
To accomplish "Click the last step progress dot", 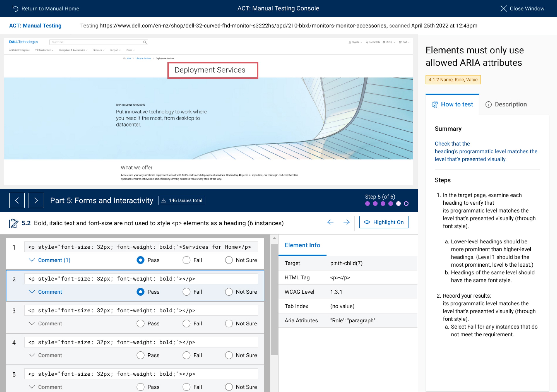I will click(406, 204).
